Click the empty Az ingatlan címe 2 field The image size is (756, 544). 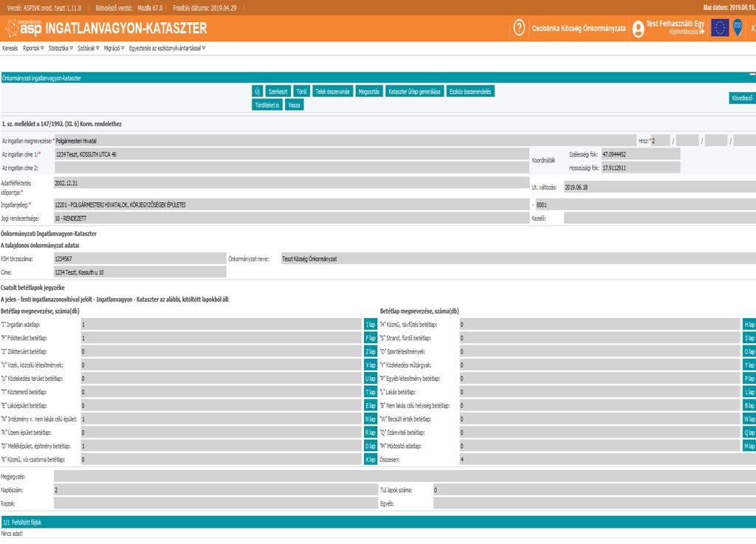[292, 168]
